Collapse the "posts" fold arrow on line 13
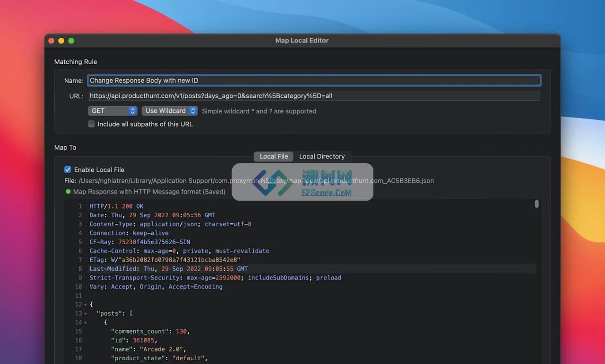 (x=85, y=314)
